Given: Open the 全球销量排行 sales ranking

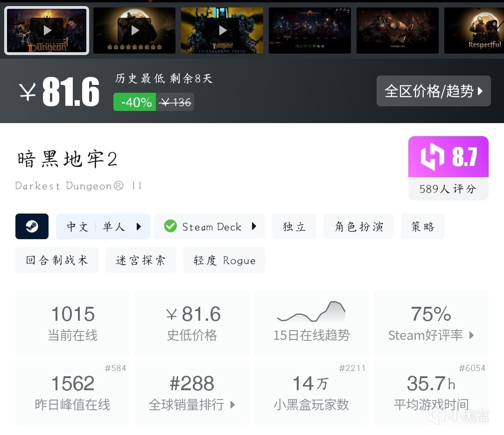Looking at the screenshot, I should (192, 392).
